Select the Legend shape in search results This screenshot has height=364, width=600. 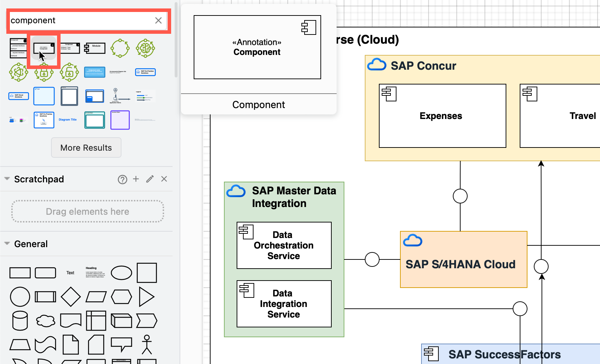tap(145, 96)
